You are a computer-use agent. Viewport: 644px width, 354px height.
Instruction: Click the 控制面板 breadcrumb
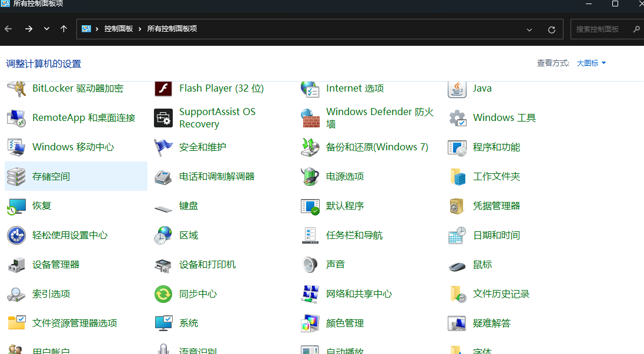(118, 29)
